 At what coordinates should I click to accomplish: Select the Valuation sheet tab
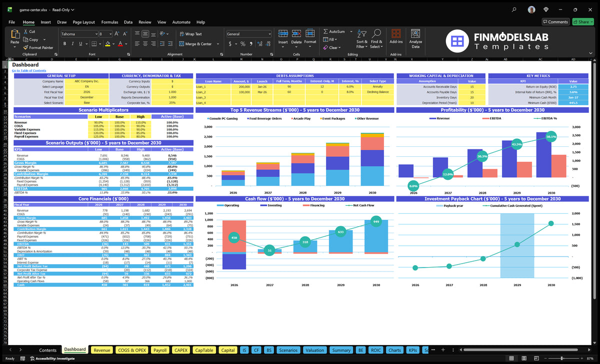tap(314, 350)
